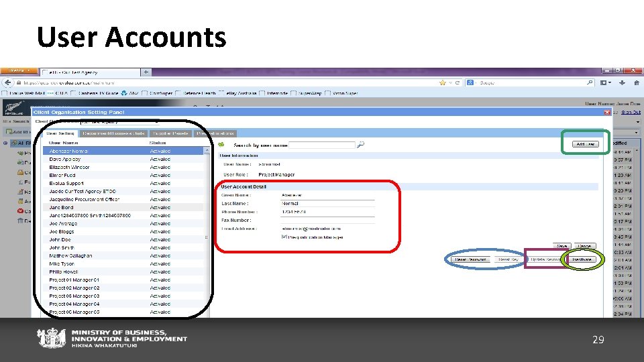Open the eBay Australia bookmark
This screenshot has height=362, width=644.
tap(237, 93)
